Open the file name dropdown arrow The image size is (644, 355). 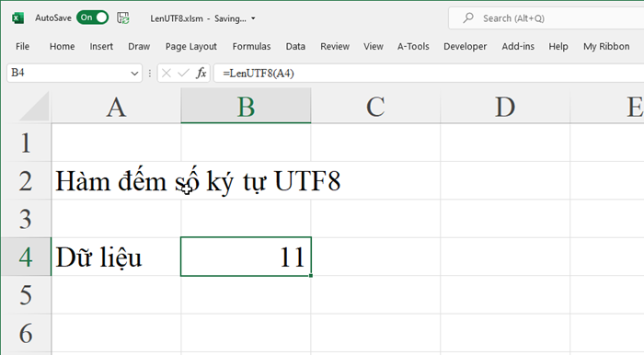pos(253,18)
